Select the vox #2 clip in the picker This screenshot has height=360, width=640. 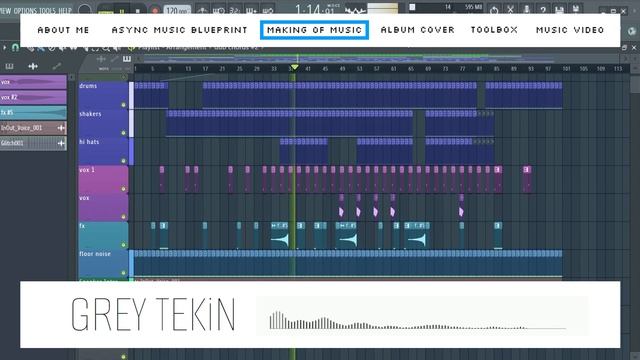pos(33,97)
